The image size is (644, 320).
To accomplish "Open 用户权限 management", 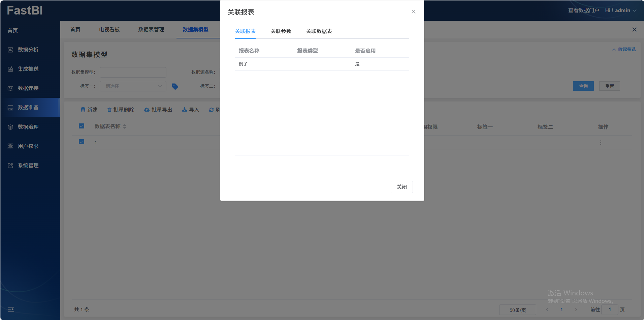I will point(29,146).
